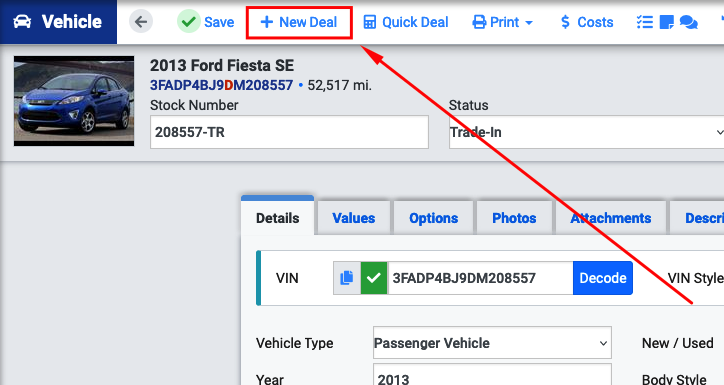Open vehicle Costs

tap(586, 22)
